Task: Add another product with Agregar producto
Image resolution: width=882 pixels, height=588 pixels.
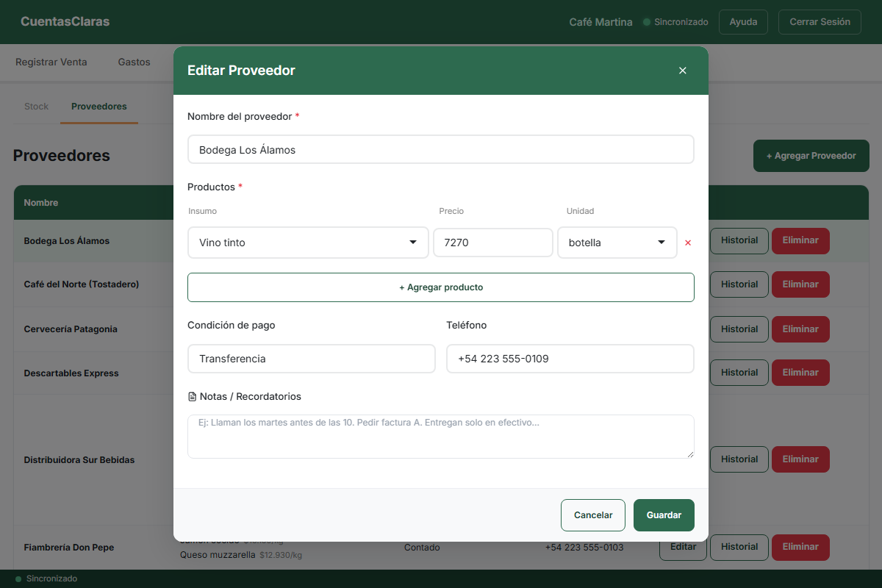Action: point(441,287)
